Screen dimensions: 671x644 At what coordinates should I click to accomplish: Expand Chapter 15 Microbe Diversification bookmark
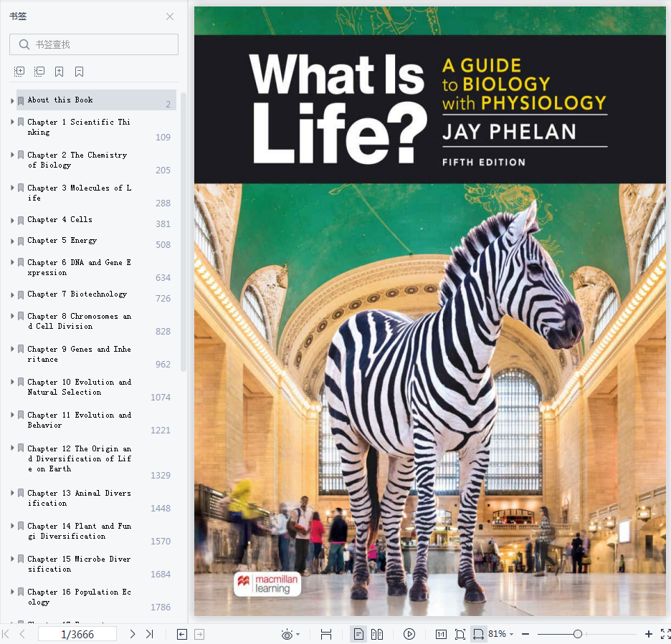(12, 559)
